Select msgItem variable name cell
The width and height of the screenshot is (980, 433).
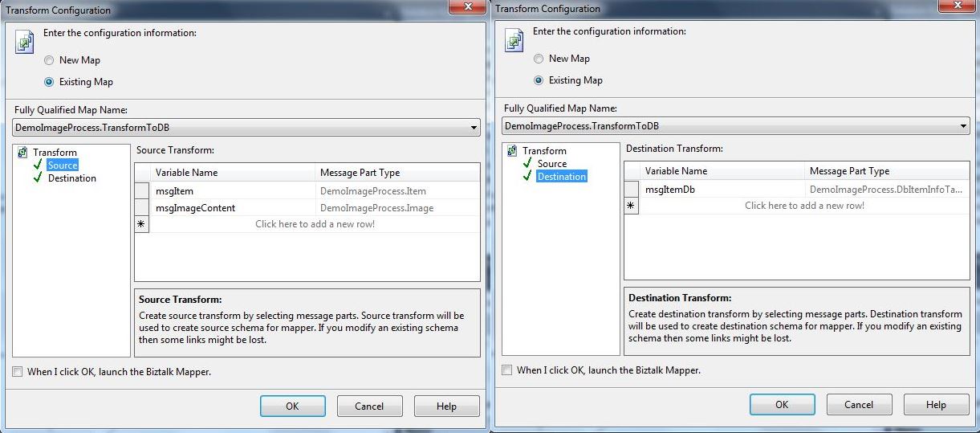[x=233, y=191]
